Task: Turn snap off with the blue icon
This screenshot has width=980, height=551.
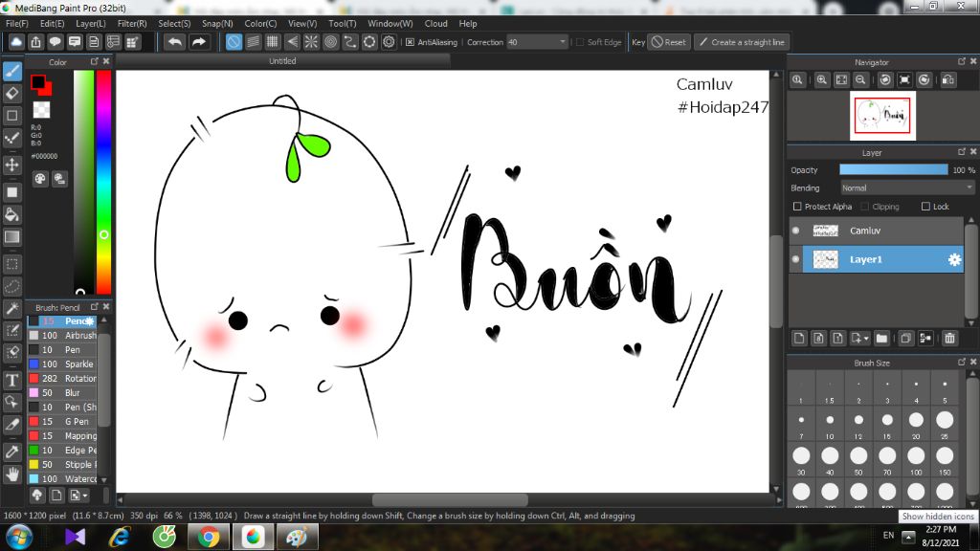Action: click(x=234, y=42)
